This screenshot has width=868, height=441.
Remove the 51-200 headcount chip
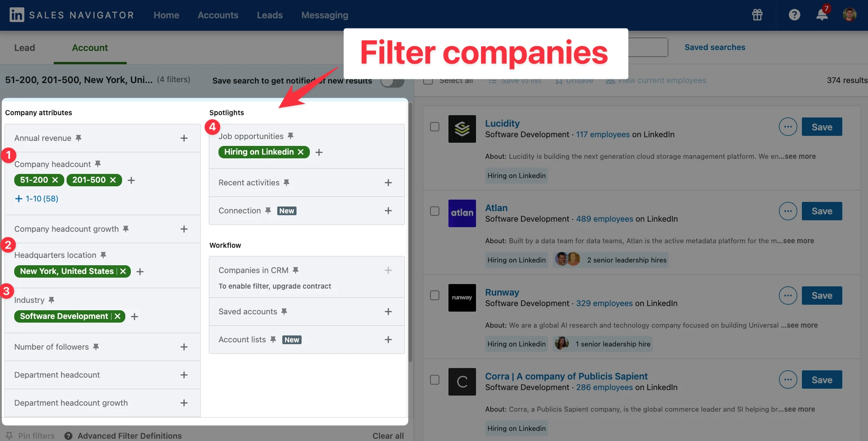tap(55, 180)
